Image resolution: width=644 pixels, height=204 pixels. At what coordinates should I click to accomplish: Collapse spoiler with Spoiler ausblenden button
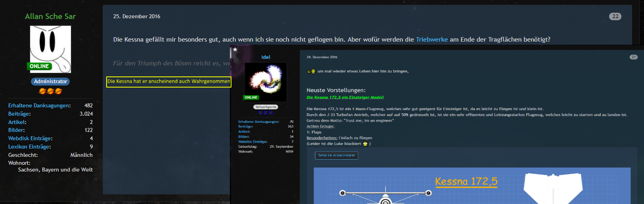pos(336,155)
